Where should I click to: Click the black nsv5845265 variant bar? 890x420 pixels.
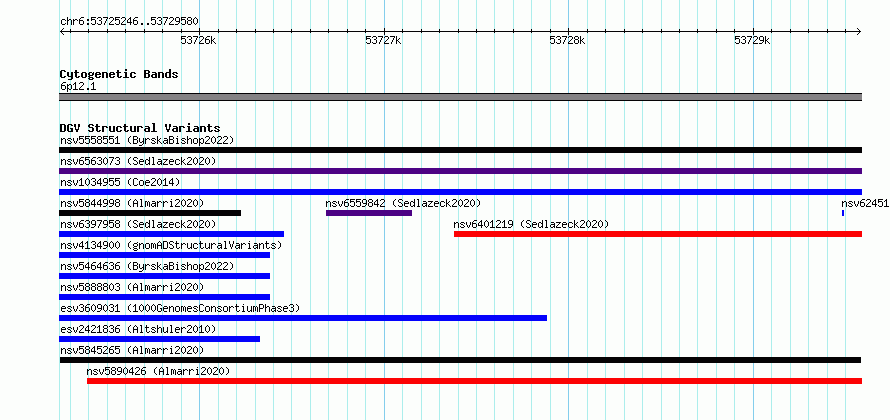(x=460, y=360)
